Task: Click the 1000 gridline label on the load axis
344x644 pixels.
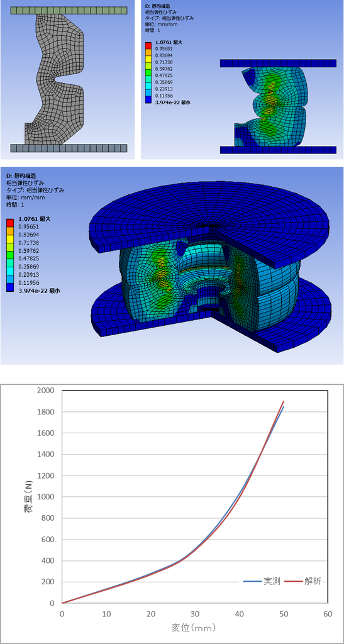Action: [x=46, y=497]
